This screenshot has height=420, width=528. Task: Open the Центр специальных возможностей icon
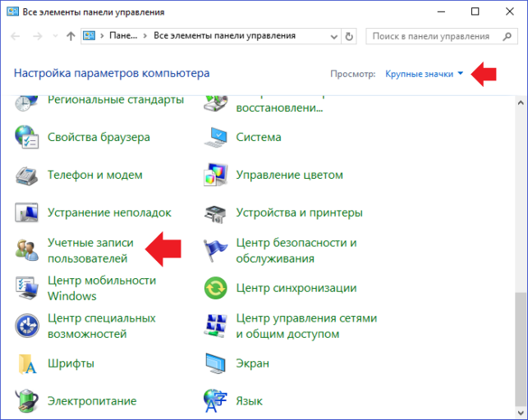27,326
